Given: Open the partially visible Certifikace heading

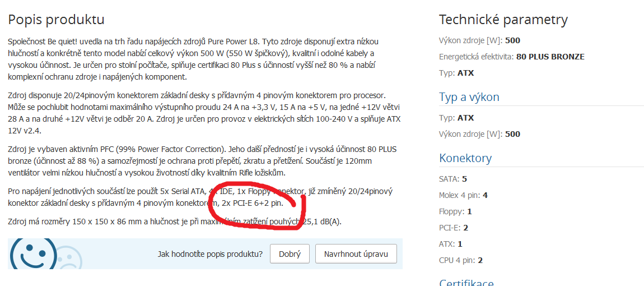Looking at the screenshot, I should pyautogui.click(x=466, y=283).
